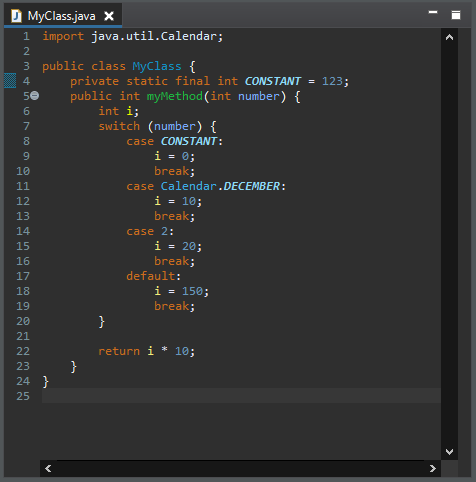This screenshot has height=482, width=476.
Task: Click the vertical scrollbar track
Action: (449, 244)
